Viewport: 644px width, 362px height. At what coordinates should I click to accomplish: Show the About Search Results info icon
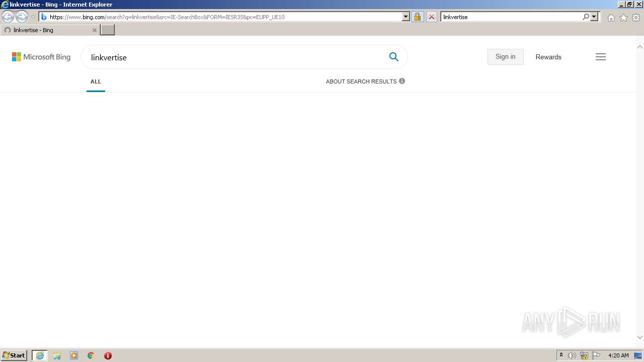[x=402, y=81]
